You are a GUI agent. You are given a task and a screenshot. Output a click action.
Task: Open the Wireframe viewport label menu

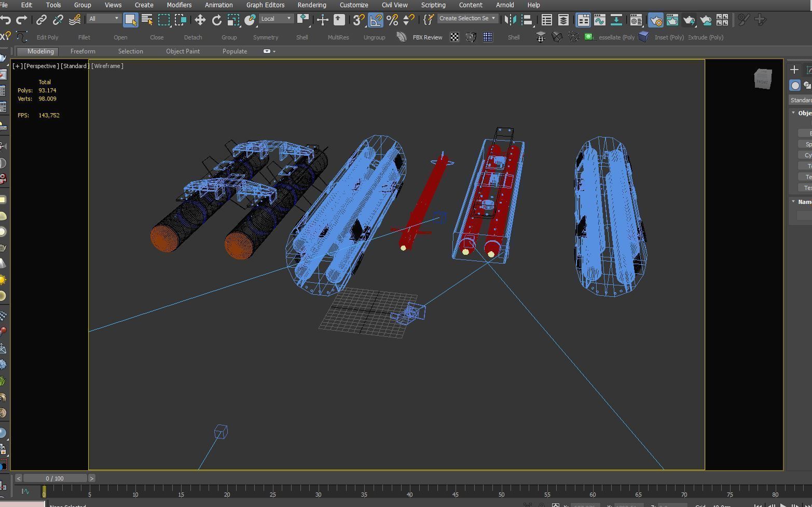[107, 66]
